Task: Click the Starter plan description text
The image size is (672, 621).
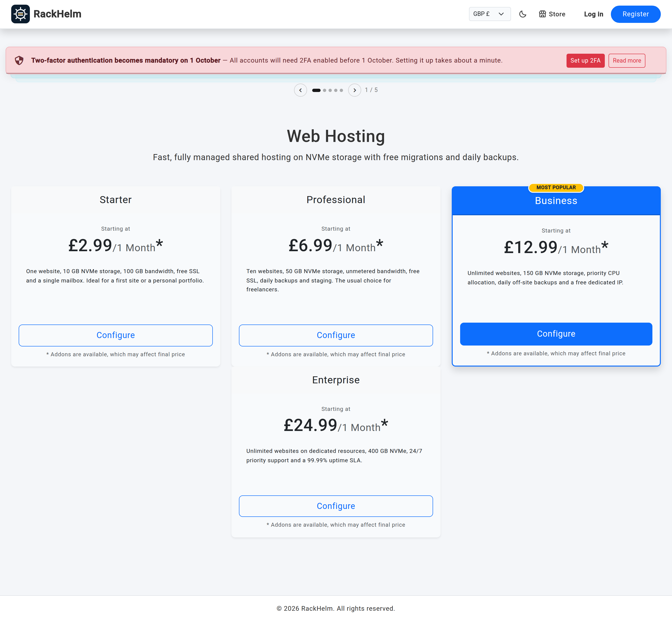Action: [x=115, y=276]
